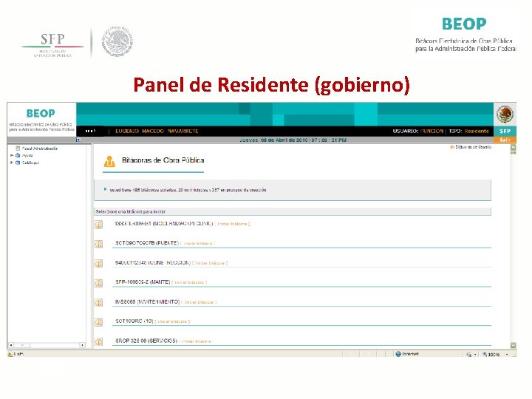532x399 pixels.
Task: Click EUGENIO MACEDO NAVARRETE user name
Action: (157, 131)
